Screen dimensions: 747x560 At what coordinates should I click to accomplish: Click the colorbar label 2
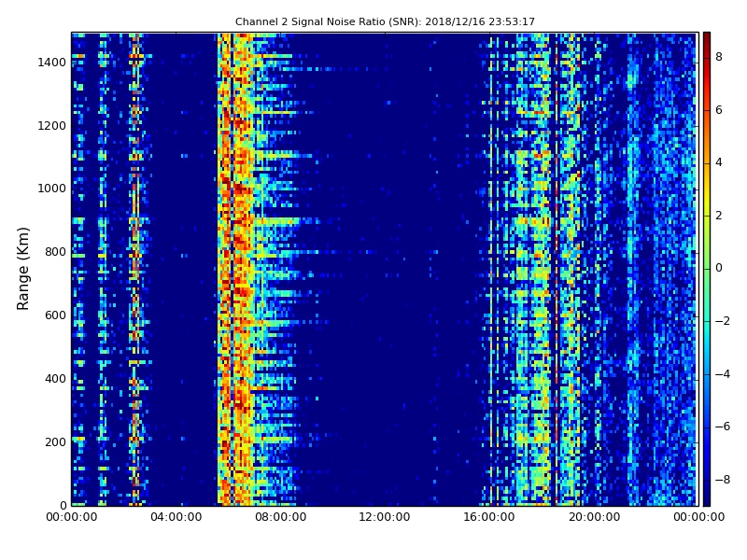(x=719, y=216)
